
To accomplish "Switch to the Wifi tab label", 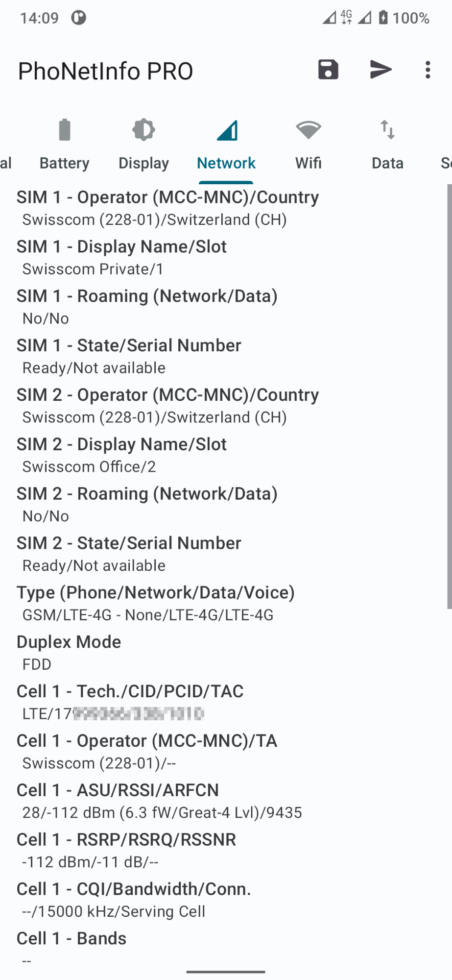I will [308, 163].
